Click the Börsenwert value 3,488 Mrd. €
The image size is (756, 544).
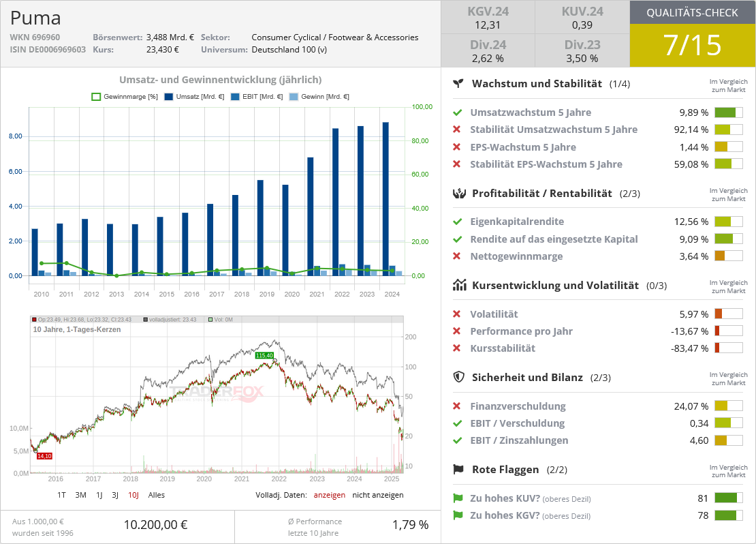(x=170, y=37)
